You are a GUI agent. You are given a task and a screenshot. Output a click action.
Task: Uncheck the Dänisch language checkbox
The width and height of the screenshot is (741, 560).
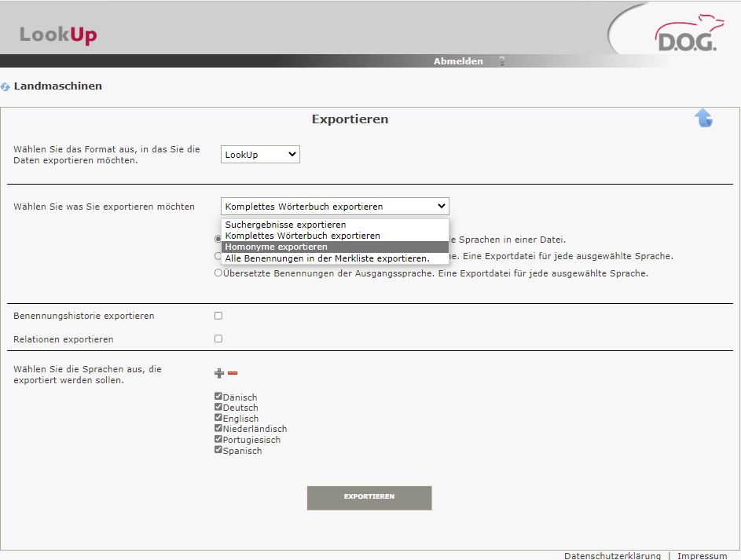[x=218, y=397]
